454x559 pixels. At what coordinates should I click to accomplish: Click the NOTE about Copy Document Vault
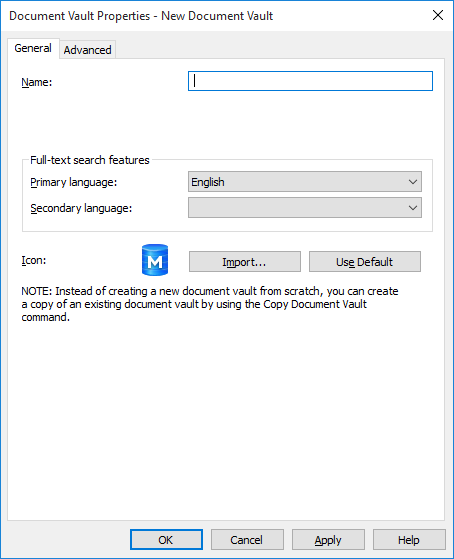coord(210,304)
